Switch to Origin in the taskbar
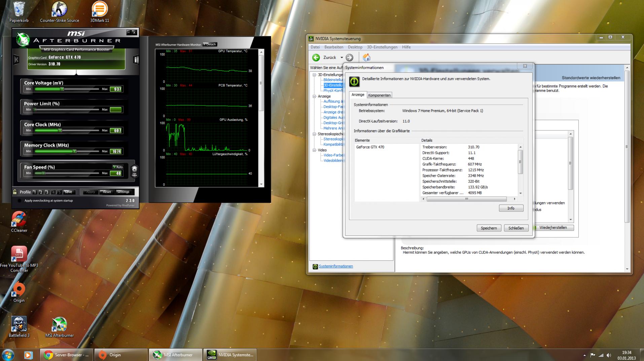 click(x=121, y=355)
